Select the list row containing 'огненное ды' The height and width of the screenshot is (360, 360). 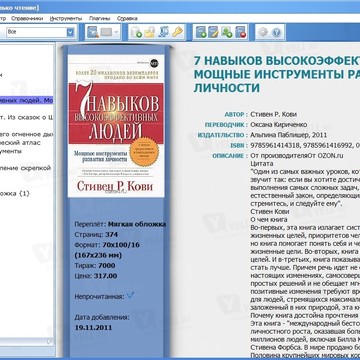point(27,134)
